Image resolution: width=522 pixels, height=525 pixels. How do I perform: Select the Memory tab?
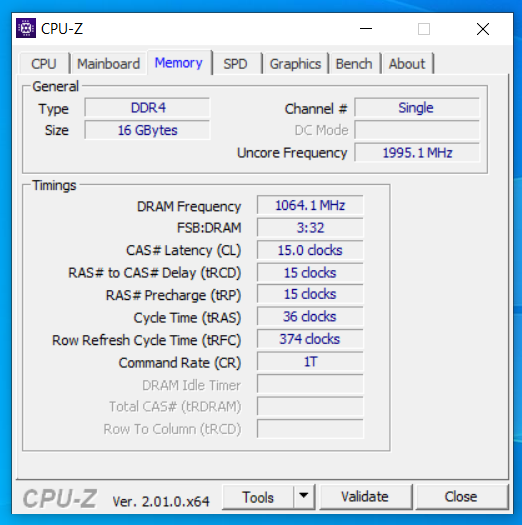[179, 63]
